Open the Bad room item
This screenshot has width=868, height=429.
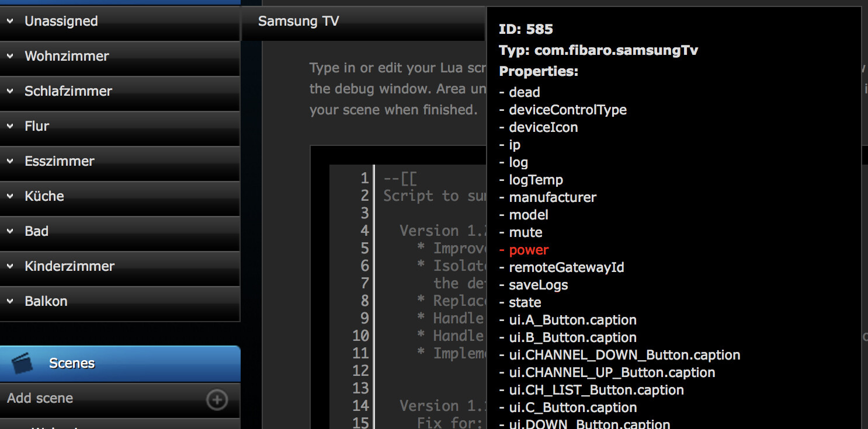[x=36, y=231]
